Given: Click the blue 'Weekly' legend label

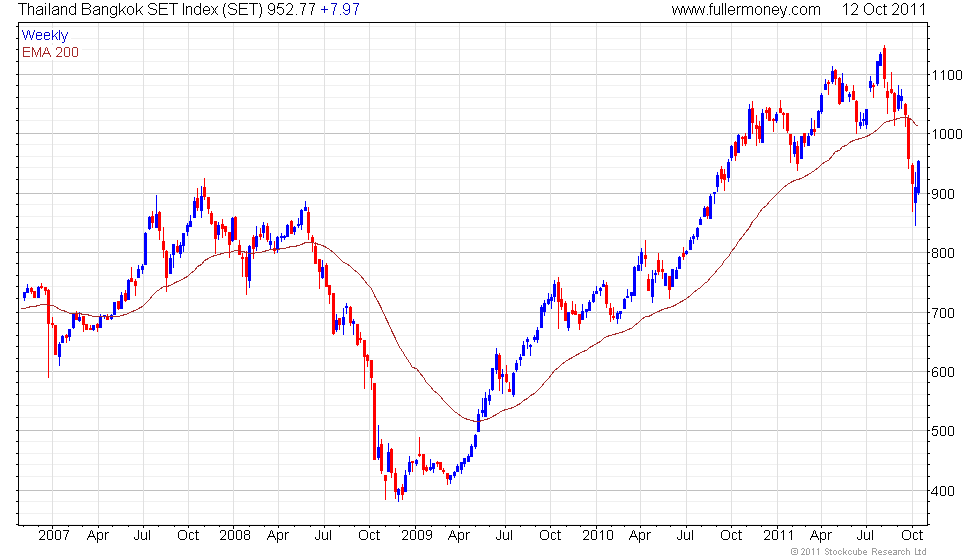Looking at the screenshot, I should (x=44, y=36).
